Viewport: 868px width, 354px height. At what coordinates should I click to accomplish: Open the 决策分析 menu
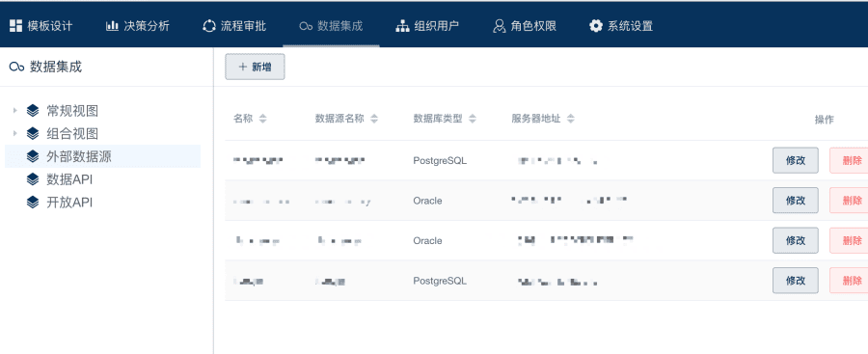pyautogui.click(x=138, y=26)
